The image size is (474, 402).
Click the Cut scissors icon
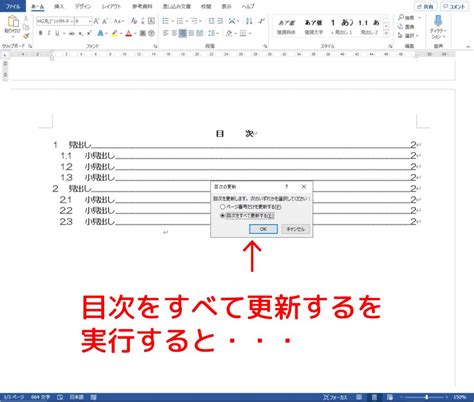click(x=26, y=18)
